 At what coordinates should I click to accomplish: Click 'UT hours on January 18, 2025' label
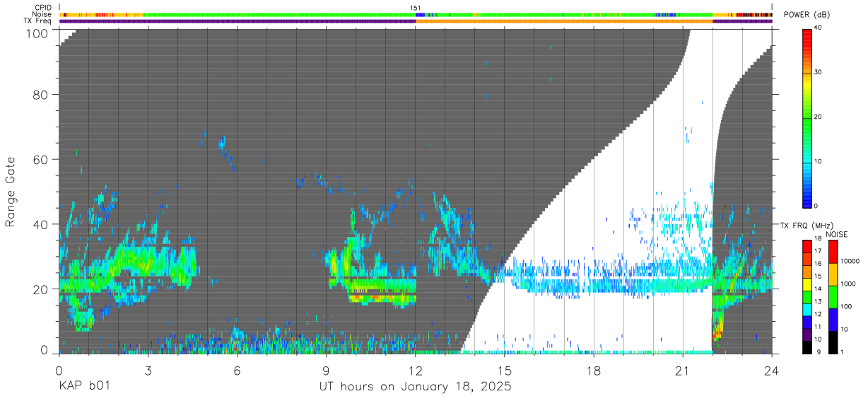[x=416, y=386]
